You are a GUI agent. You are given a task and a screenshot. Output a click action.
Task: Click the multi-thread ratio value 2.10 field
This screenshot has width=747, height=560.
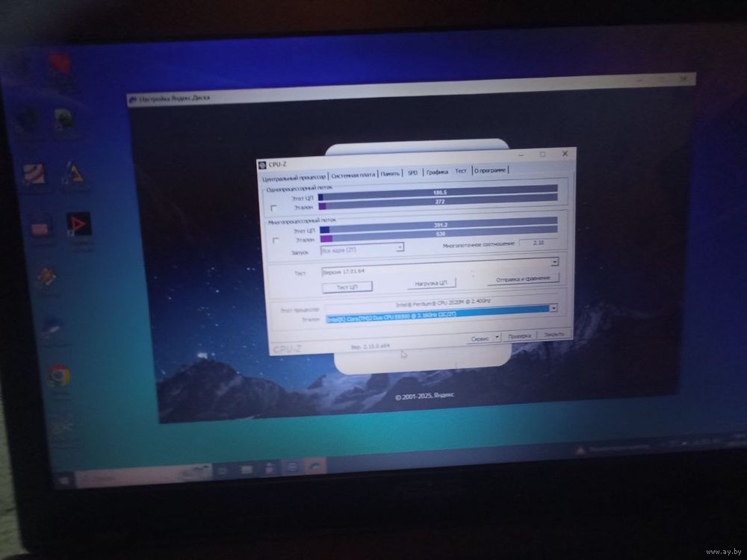tap(539, 243)
